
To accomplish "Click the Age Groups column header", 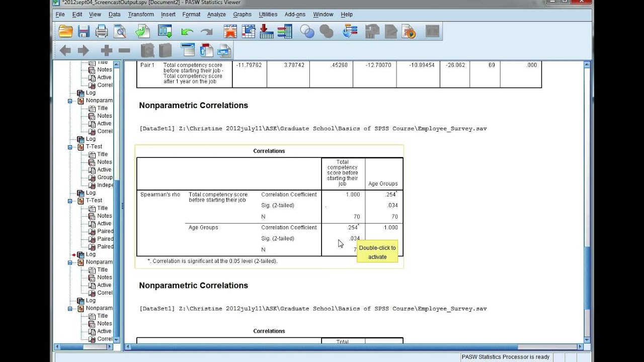I will tap(383, 184).
